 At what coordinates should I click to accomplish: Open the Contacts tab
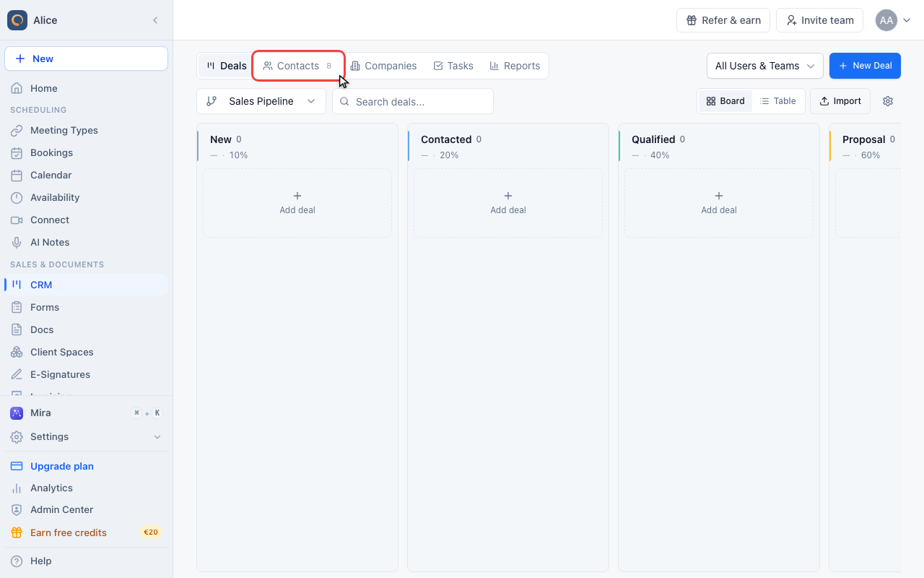coord(298,66)
